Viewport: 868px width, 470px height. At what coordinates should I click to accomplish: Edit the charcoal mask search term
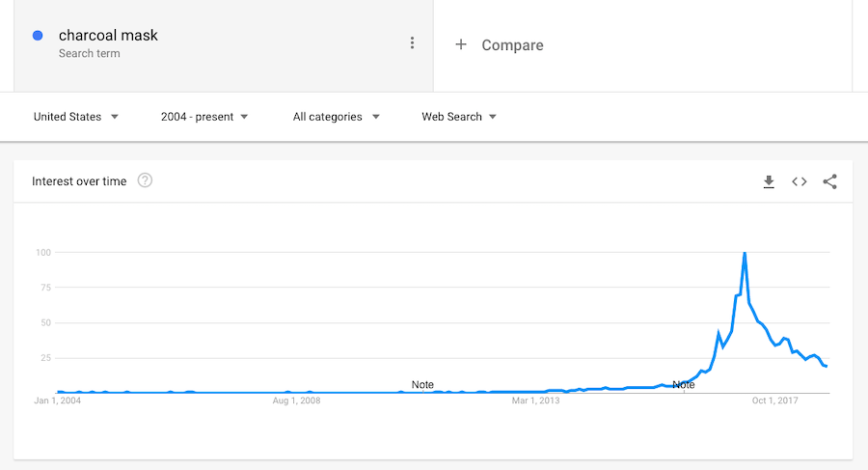tap(108, 36)
